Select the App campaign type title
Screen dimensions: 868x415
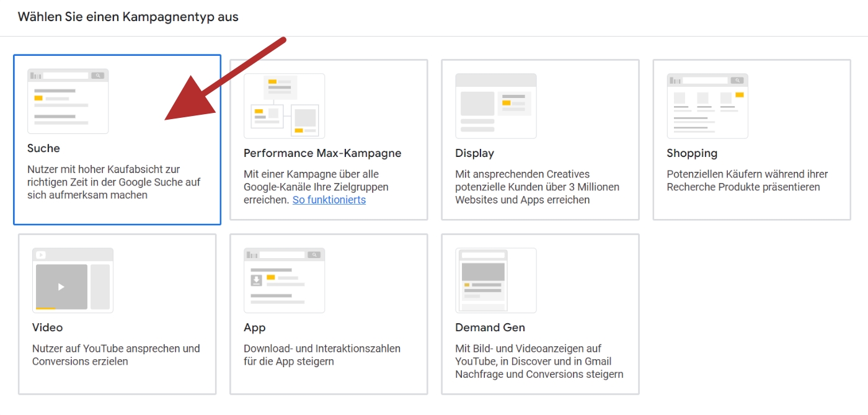tap(254, 328)
